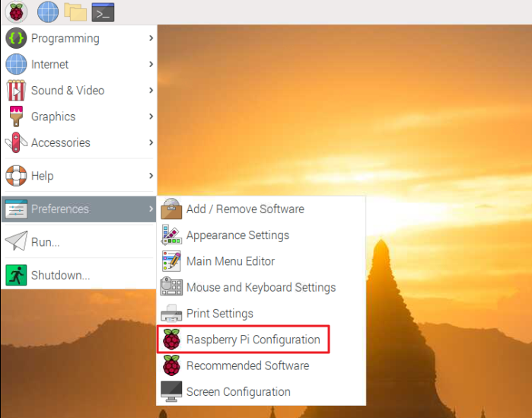
Task: Open the Sound & Video menu entry
Action: [78, 91]
